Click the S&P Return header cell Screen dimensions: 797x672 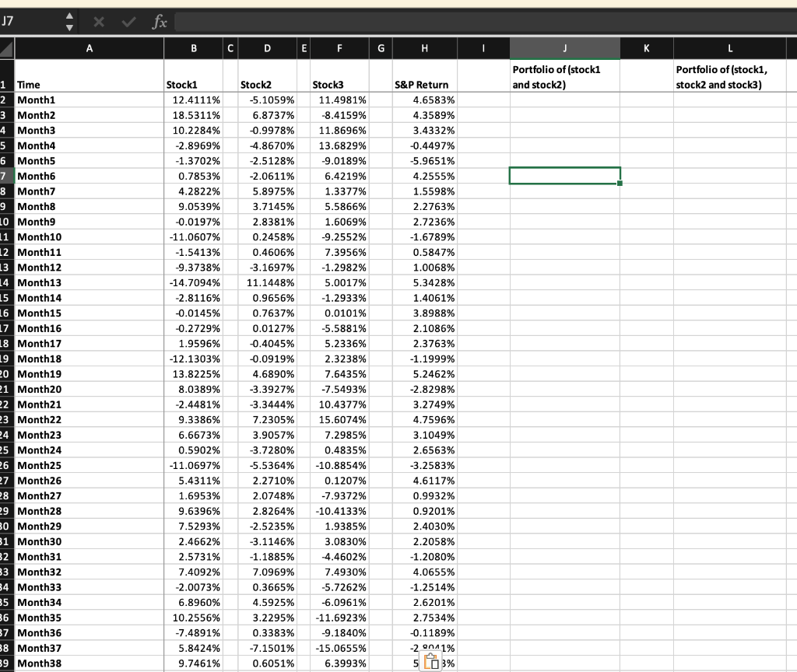(x=425, y=76)
